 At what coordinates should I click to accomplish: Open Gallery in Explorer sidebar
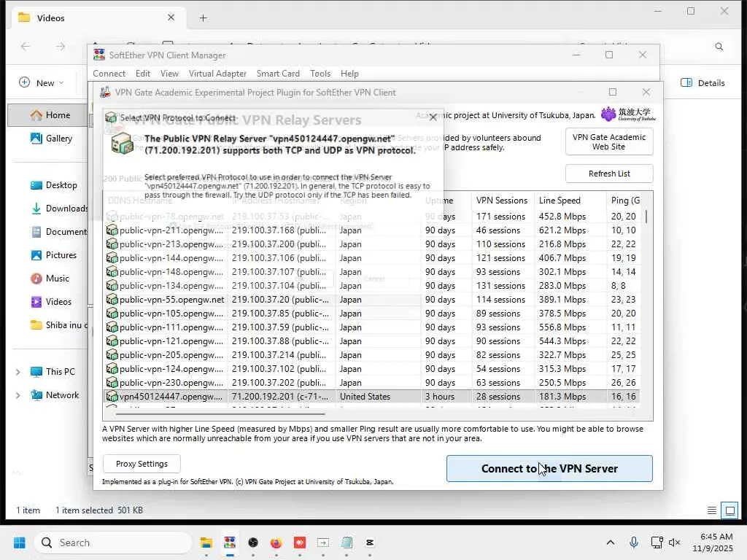point(51,138)
